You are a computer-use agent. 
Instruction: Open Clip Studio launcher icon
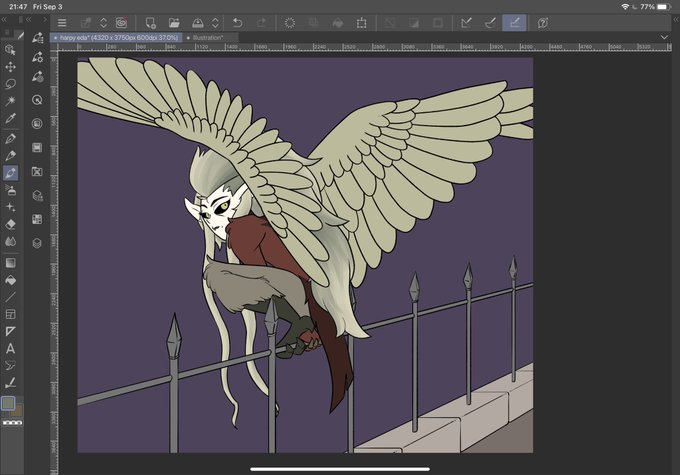click(x=121, y=23)
